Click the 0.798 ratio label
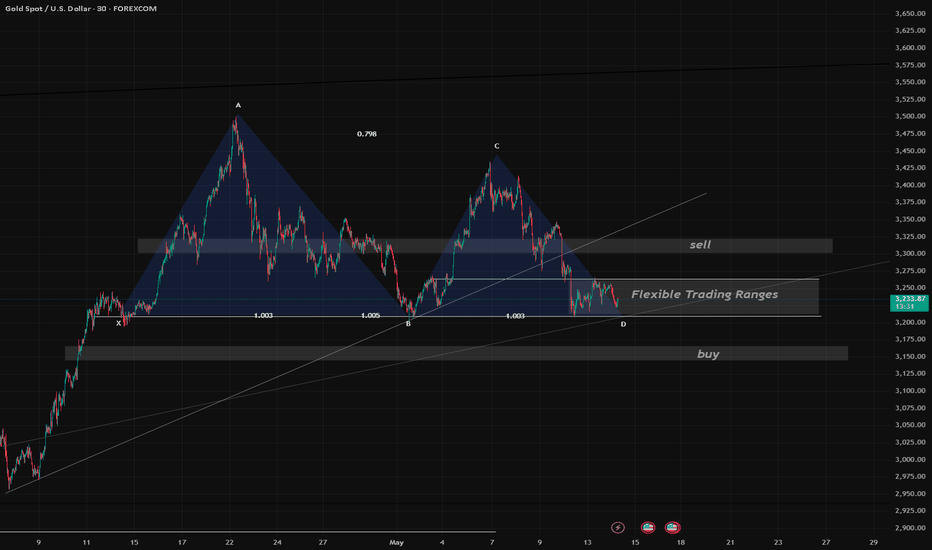932x550 pixels. pos(367,134)
